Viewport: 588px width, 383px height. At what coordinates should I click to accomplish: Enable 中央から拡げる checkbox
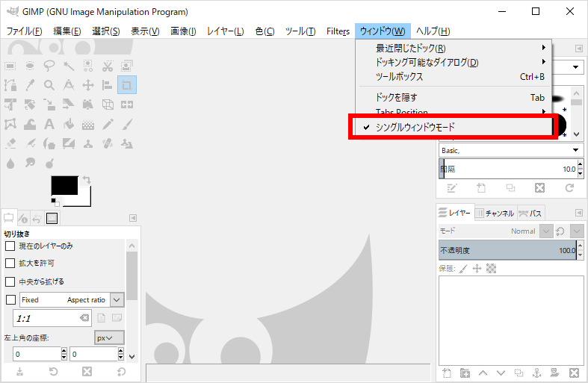click(10, 281)
